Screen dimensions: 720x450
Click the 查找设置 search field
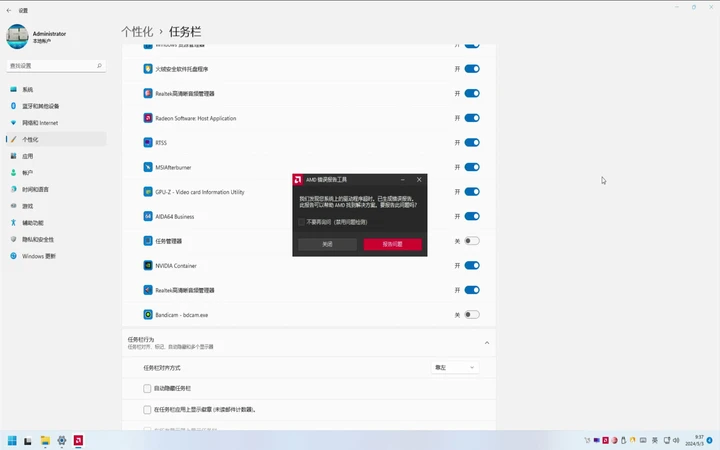pyautogui.click(x=56, y=66)
